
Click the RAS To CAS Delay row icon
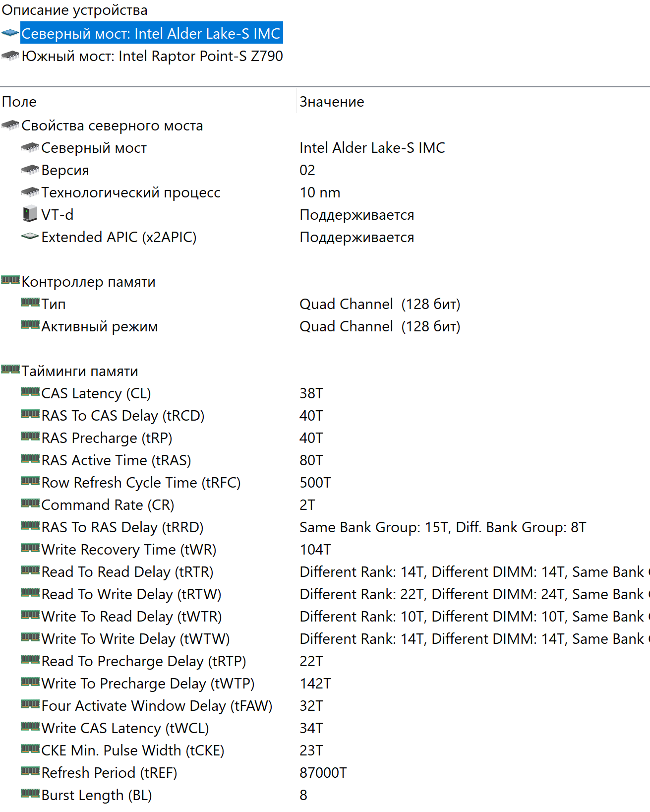[30, 414]
